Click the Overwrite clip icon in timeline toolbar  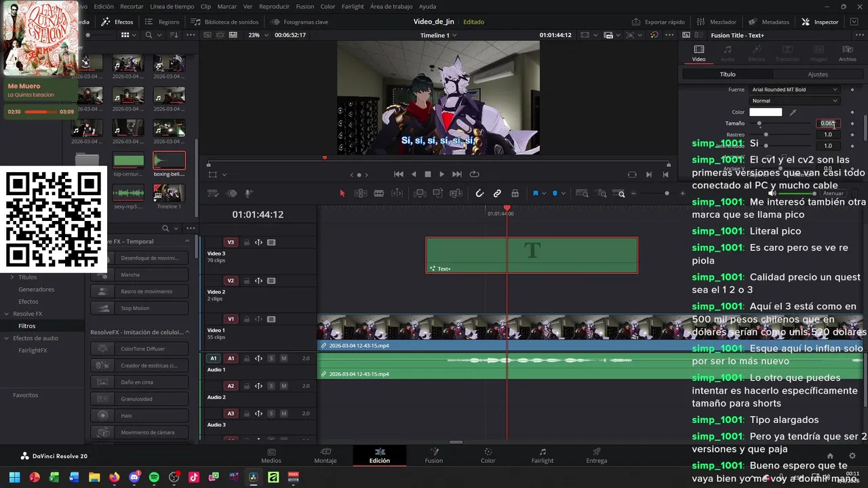[x=439, y=193]
